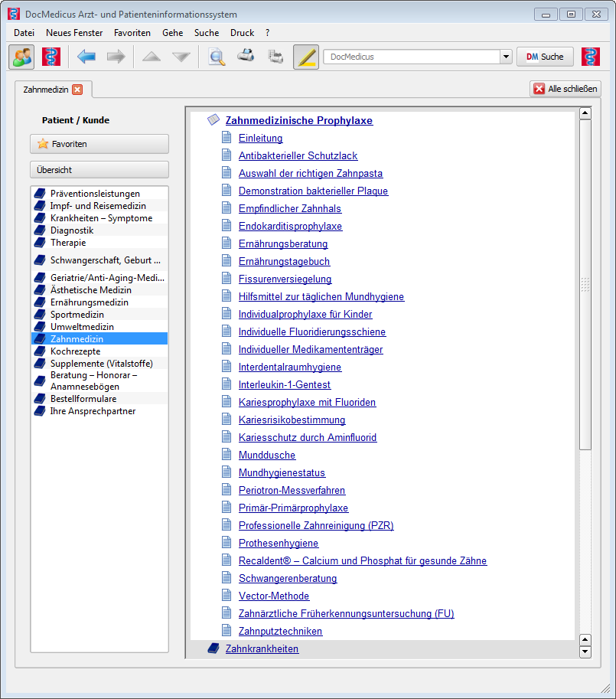Click the document icon next to Einleitung
Image resolution: width=616 pixels, height=699 pixels.
click(x=227, y=137)
